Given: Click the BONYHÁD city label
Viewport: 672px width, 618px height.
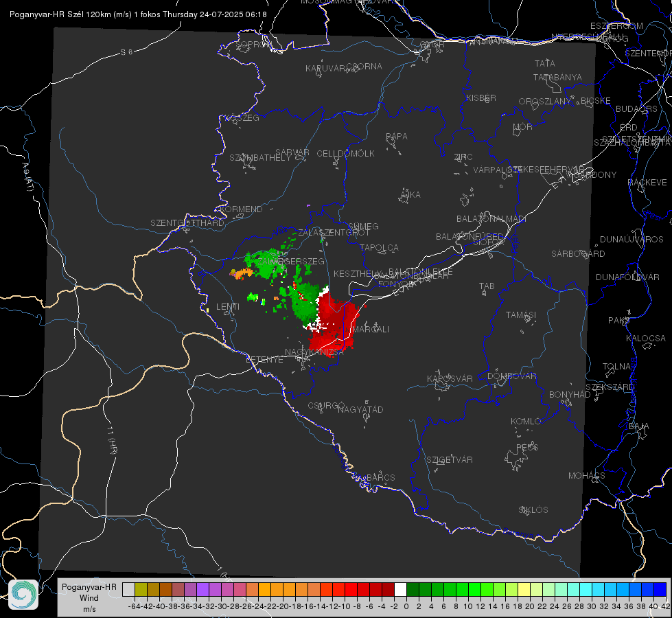Looking at the screenshot, I should (570, 395).
